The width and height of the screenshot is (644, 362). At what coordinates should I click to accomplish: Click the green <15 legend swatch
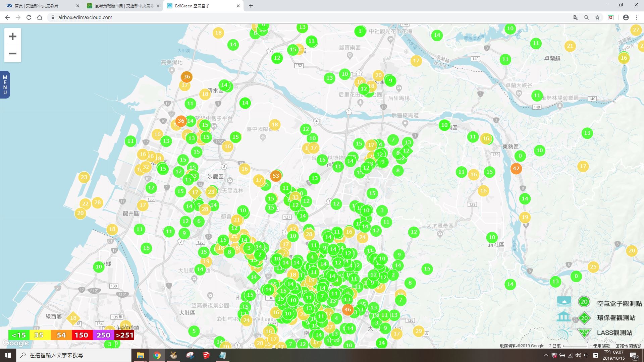pyautogui.click(x=19, y=335)
